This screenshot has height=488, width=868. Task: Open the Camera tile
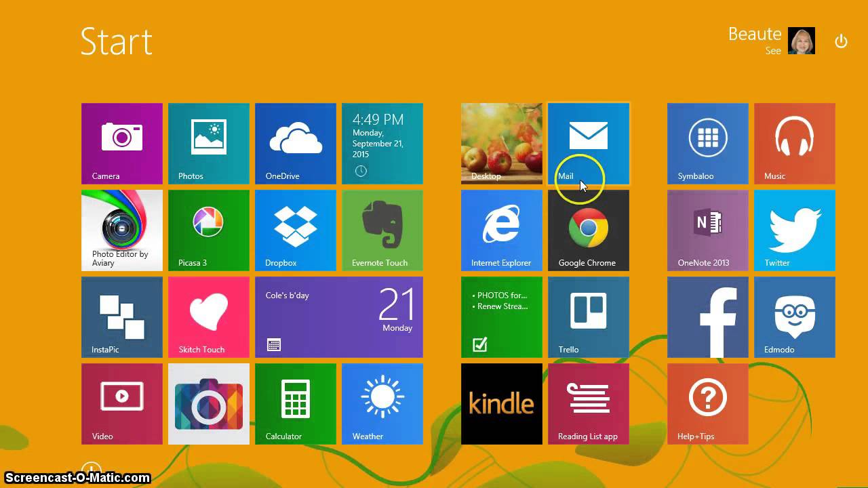click(x=122, y=144)
